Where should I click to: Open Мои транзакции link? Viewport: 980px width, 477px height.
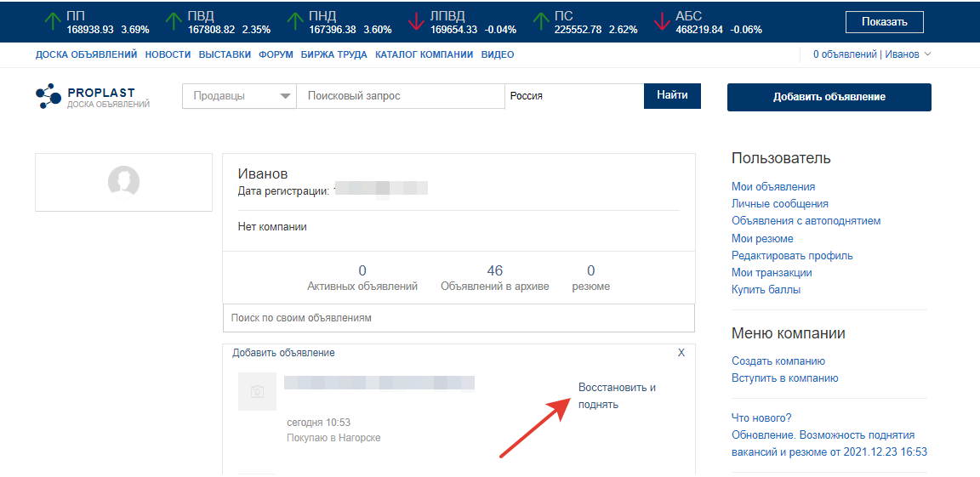(x=772, y=273)
